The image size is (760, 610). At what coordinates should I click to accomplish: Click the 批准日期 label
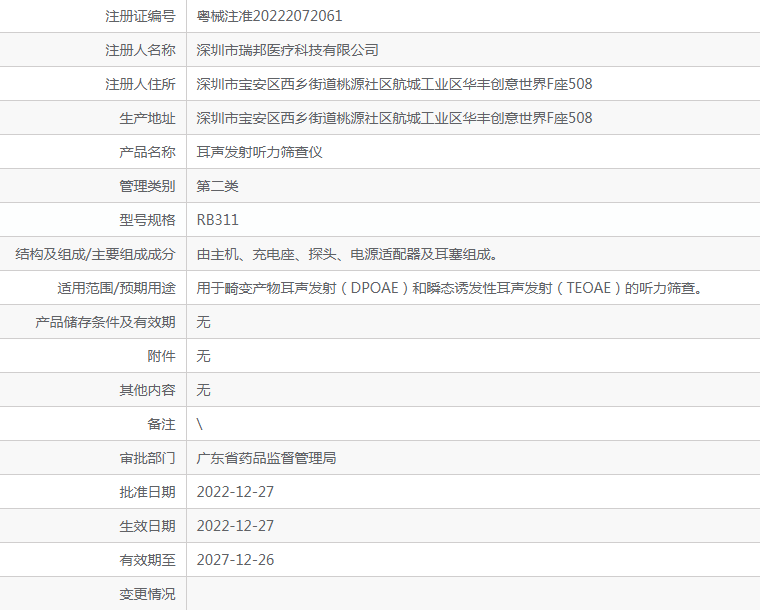point(147,492)
